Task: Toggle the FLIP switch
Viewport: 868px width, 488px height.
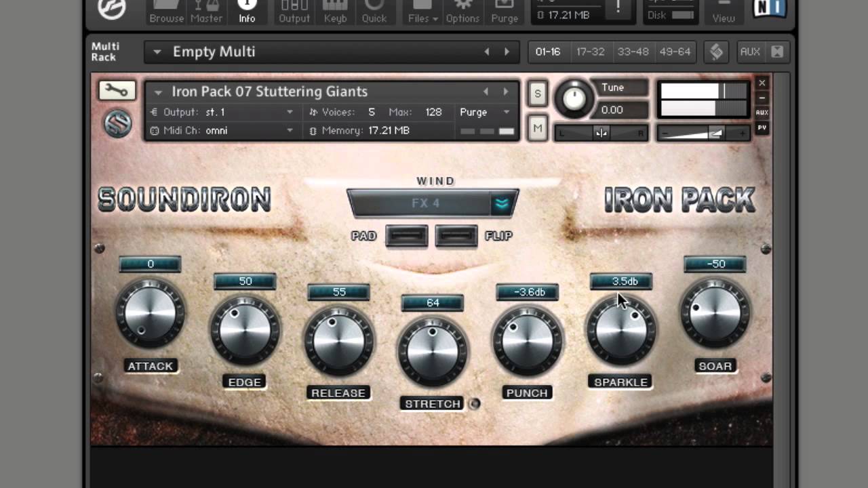Action: 456,236
